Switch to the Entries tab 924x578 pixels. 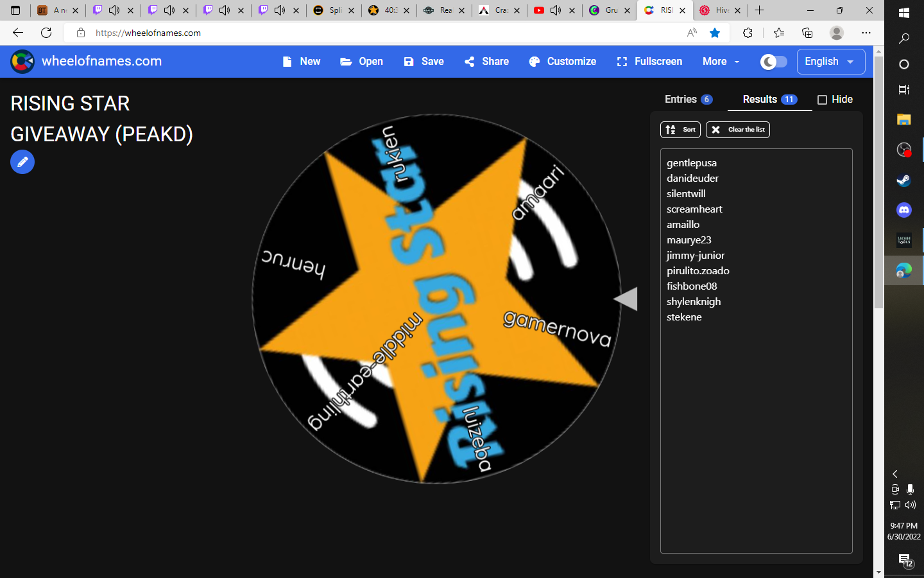coord(689,99)
